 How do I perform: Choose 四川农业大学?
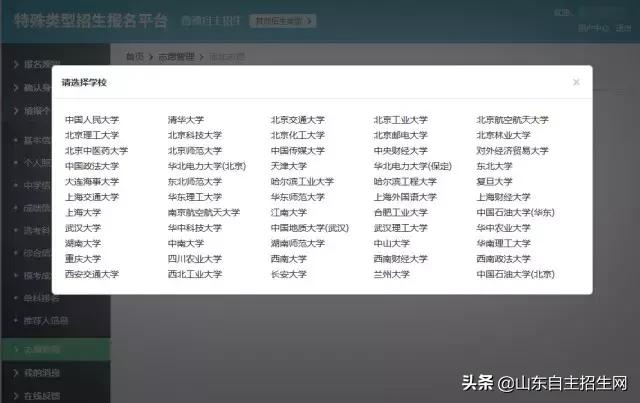(x=195, y=259)
